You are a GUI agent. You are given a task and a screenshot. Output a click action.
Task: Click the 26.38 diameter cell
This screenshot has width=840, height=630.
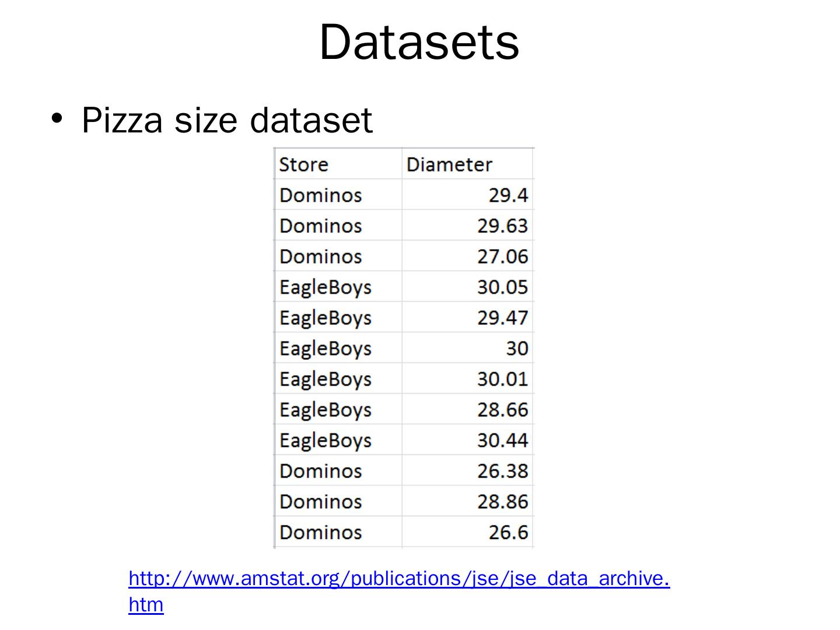tap(502, 471)
